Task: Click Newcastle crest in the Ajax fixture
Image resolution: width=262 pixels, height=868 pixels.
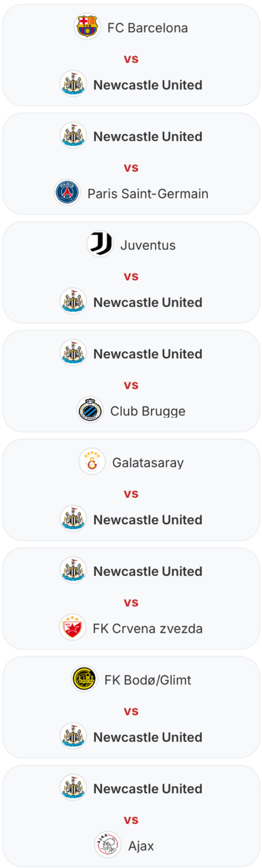Action: pyautogui.click(x=73, y=788)
